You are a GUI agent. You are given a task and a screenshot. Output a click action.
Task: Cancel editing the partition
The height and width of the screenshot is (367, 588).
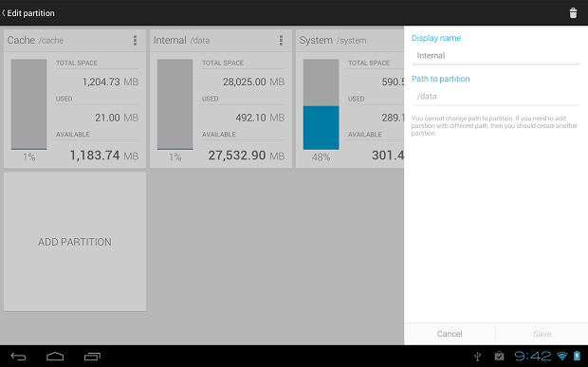click(x=450, y=334)
